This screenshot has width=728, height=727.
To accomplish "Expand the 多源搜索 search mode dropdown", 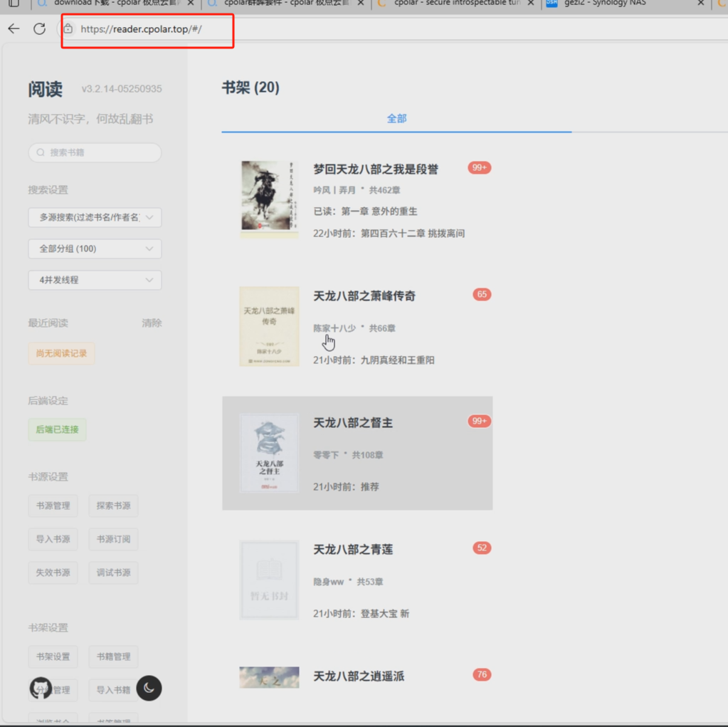I will pos(95,217).
